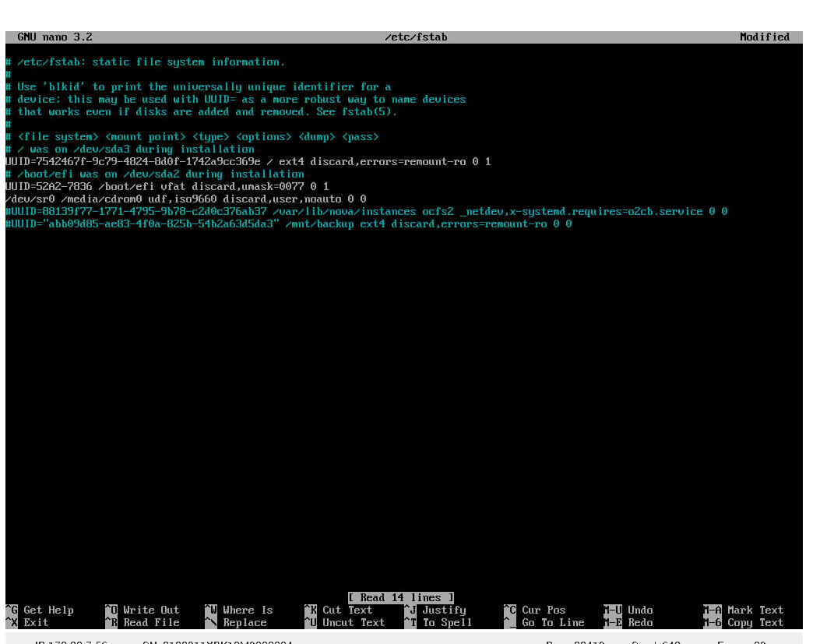
Task: Click the ^C Cur Pos shortcut
Action: [534, 610]
